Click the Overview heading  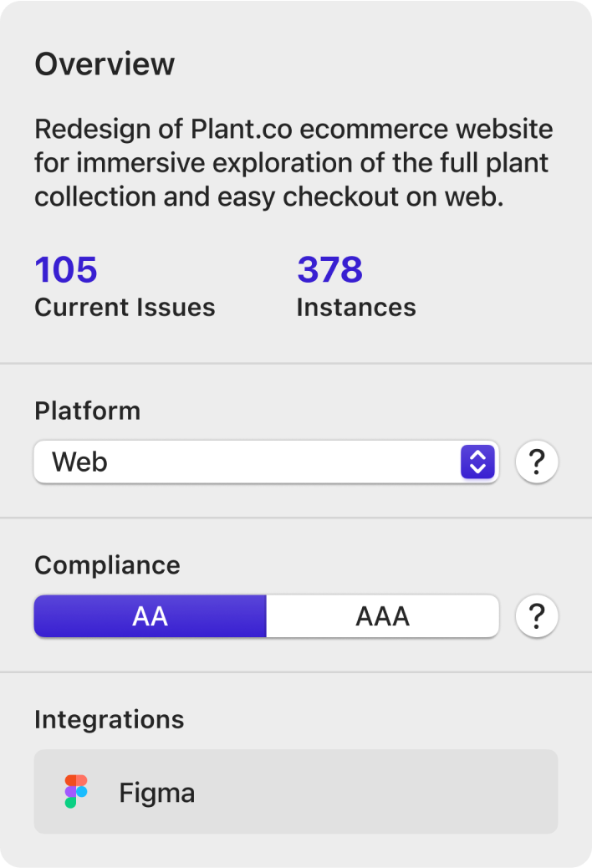(x=105, y=64)
